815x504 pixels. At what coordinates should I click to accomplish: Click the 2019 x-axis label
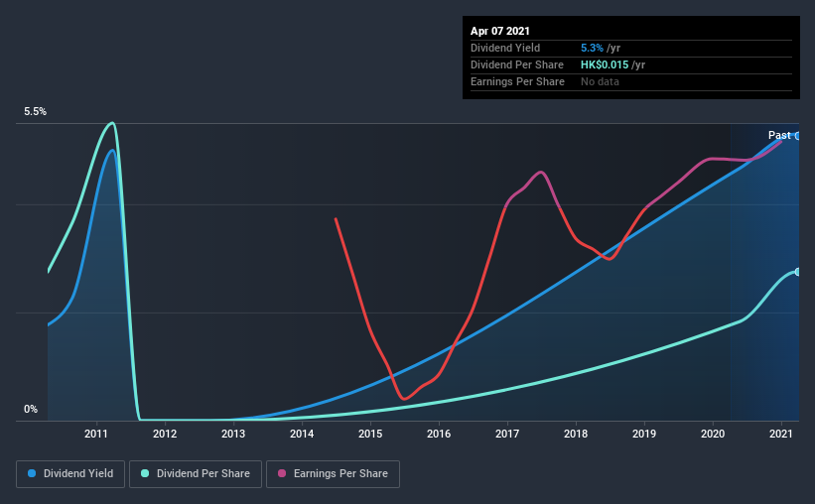pyautogui.click(x=644, y=434)
